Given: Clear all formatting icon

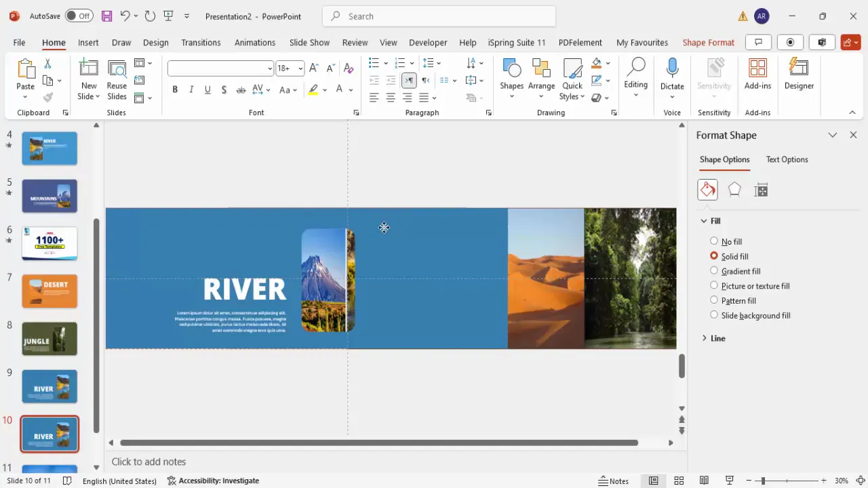Looking at the screenshot, I should pyautogui.click(x=349, y=68).
